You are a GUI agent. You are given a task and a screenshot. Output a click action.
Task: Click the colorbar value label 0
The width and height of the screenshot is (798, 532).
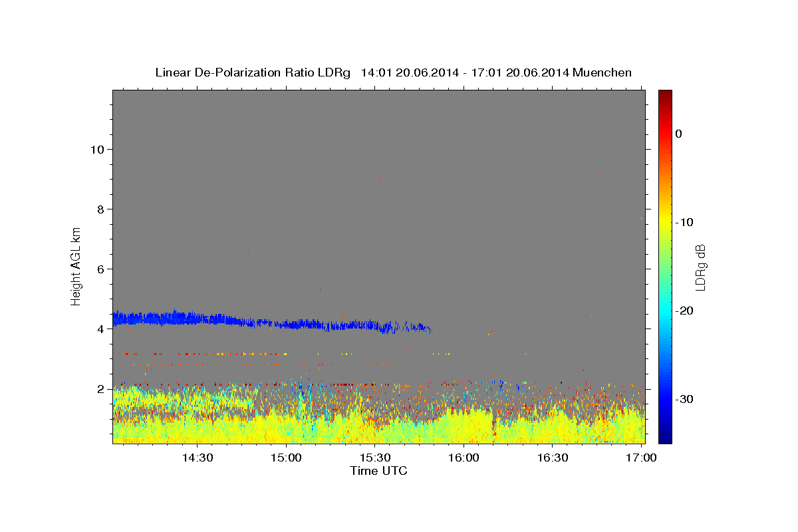(x=679, y=134)
